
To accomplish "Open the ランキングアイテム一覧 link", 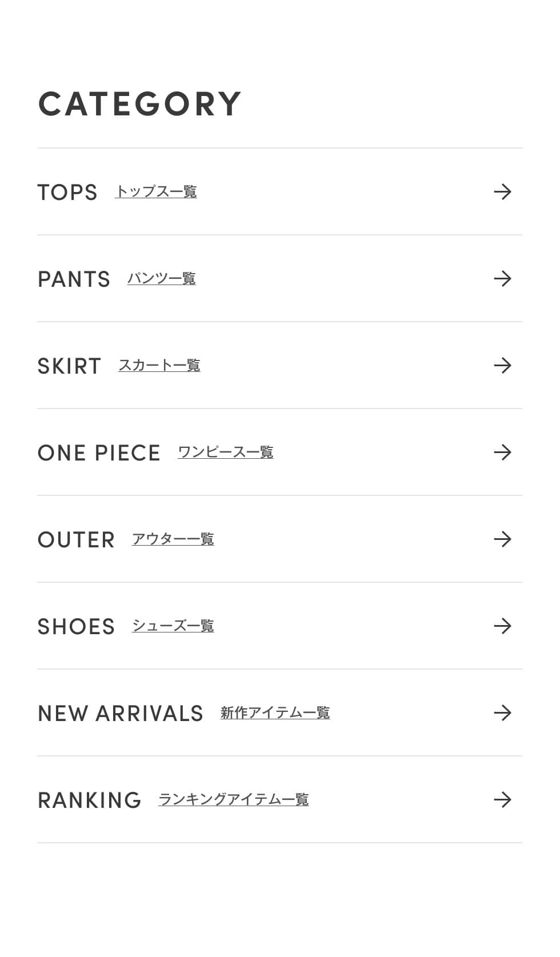I will pyautogui.click(x=234, y=800).
